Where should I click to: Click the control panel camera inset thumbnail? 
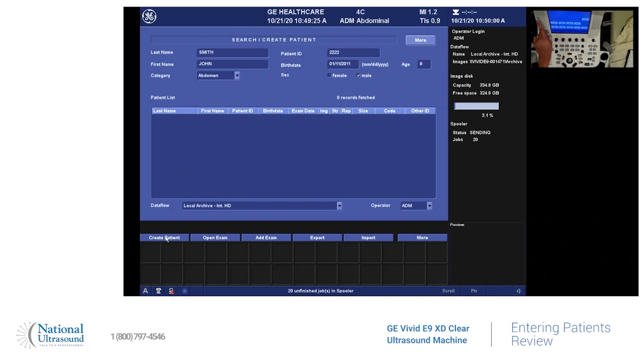[582, 38]
